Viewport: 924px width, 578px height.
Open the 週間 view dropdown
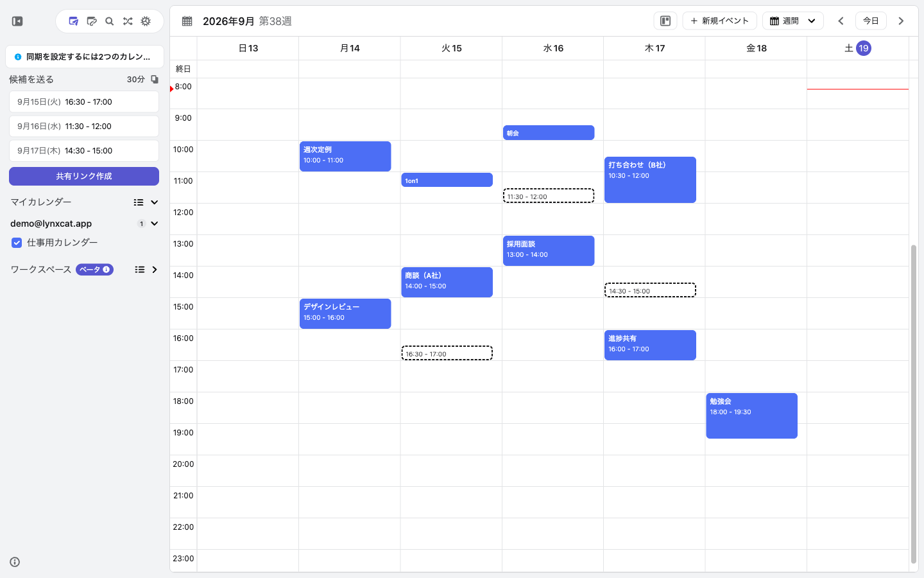click(793, 21)
